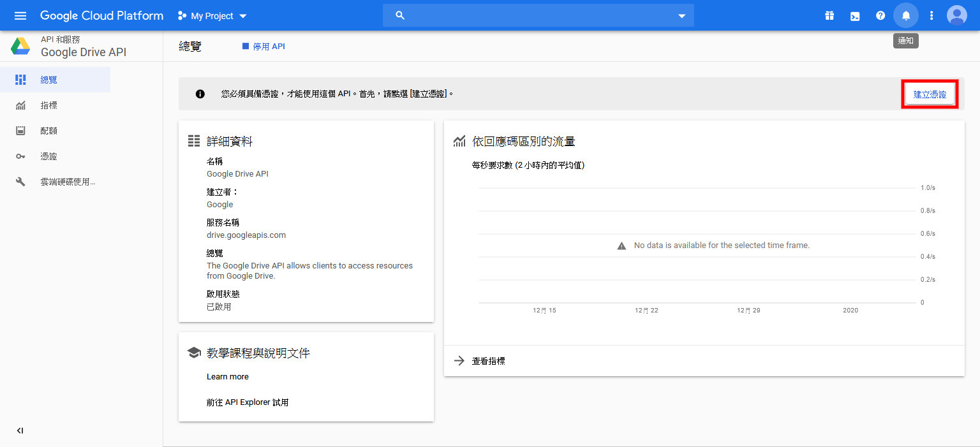Screen dimensions: 980x447
Task: Click the traffic chart icon beside 依回應碼區別的流量
Action: click(x=459, y=141)
